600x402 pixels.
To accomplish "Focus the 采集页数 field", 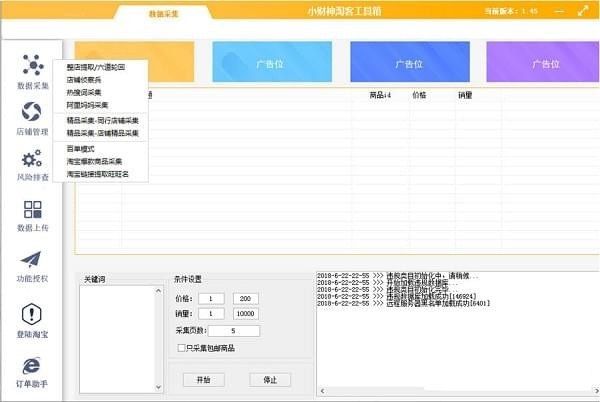I will coord(234,331).
